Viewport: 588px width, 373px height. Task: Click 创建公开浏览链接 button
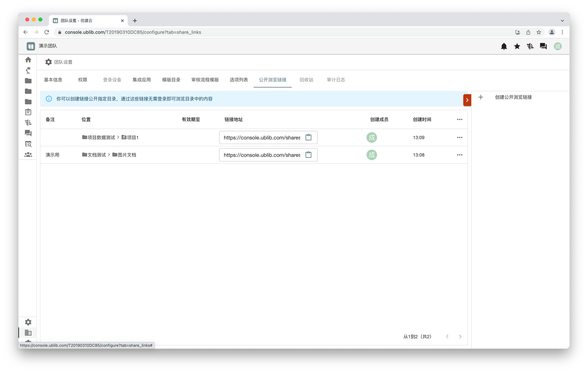pyautogui.click(x=513, y=97)
